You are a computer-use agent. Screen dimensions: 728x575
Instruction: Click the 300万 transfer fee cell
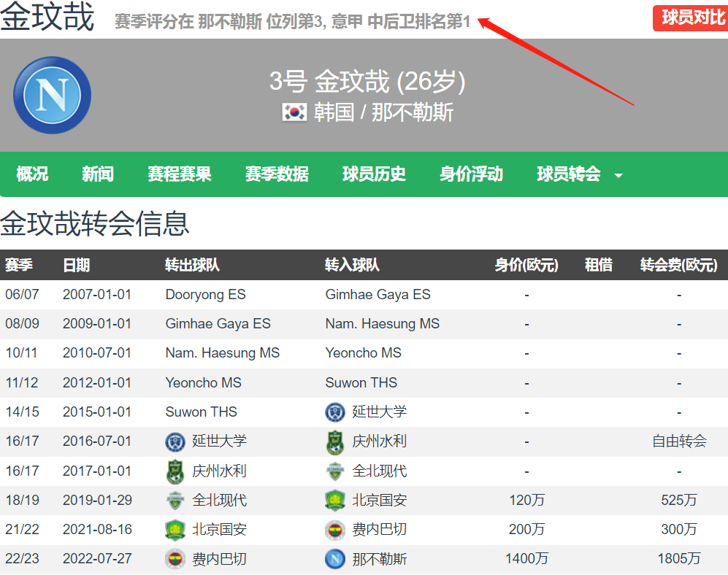click(x=679, y=530)
